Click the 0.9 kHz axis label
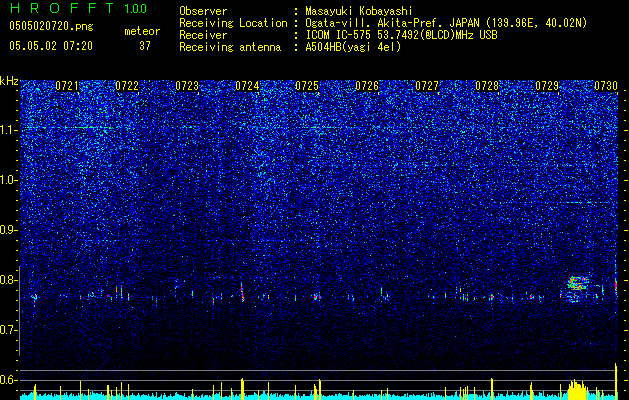629x400 pixels. click(x=9, y=230)
